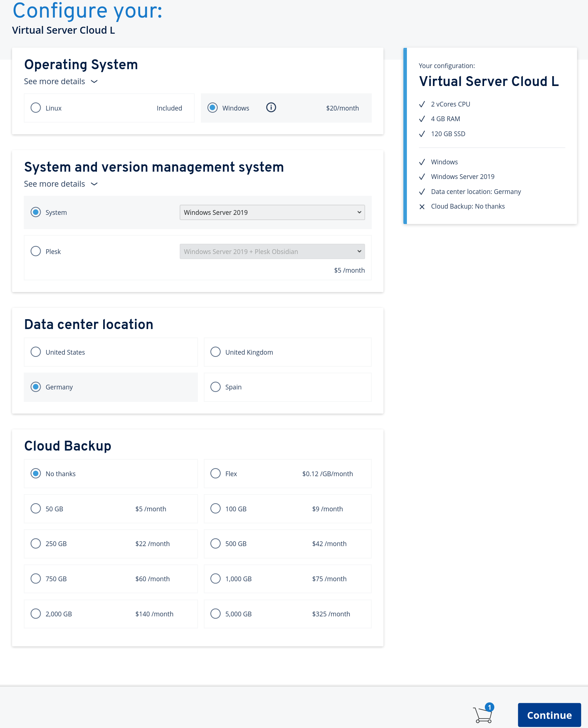Open the shopping cart icon

pyautogui.click(x=483, y=714)
